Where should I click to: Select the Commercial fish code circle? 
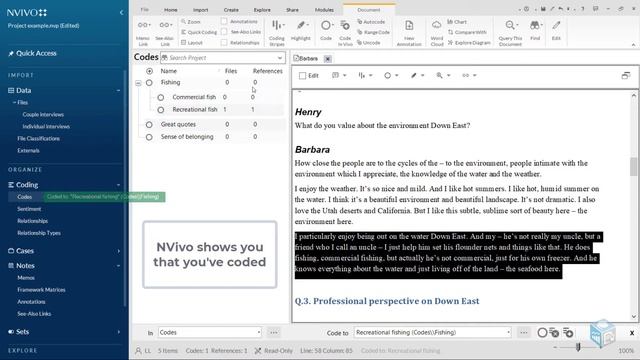pyautogui.click(x=161, y=98)
